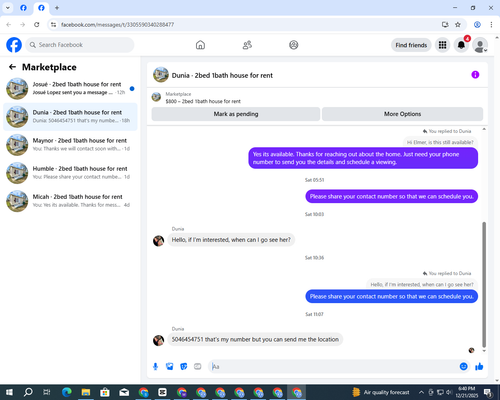Open Windows notification center
Viewport: 500px width, 400px height.
[488, 392]
